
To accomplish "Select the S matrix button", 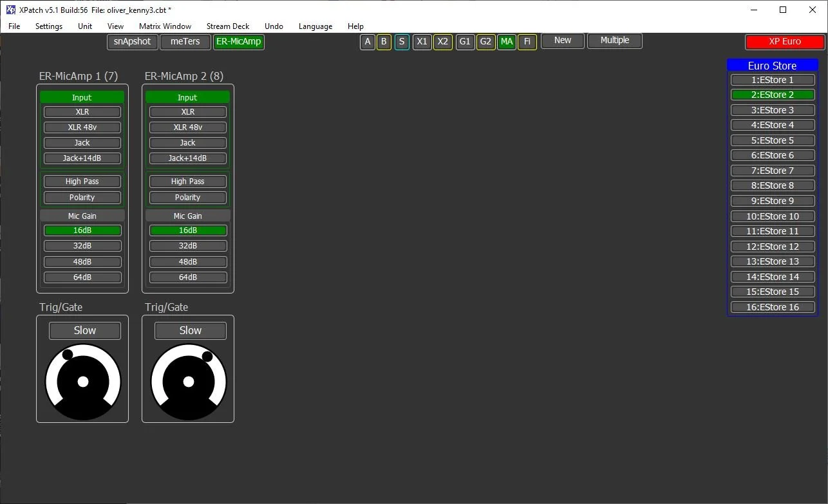I will pyautogui.click(x=402, y=42).
